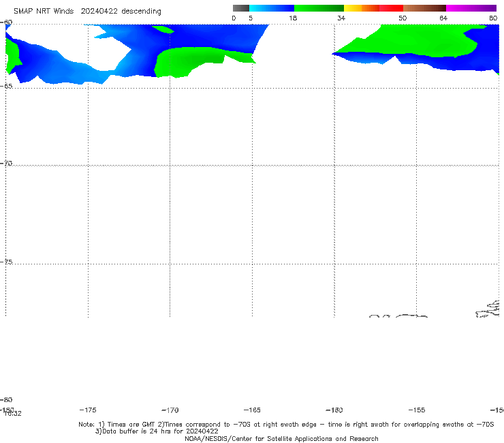This screenshot has height=443, width=504.
Task: Pick the brown 50-64 segment of the color bar
Action: pyautogui.click(x=424, y=8)
